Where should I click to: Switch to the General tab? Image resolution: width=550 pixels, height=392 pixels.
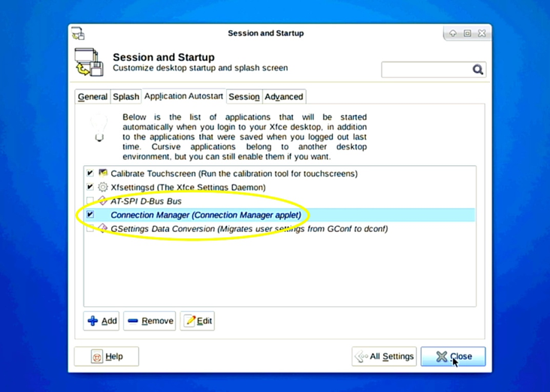pyautogui.click(x=92, y=97)
